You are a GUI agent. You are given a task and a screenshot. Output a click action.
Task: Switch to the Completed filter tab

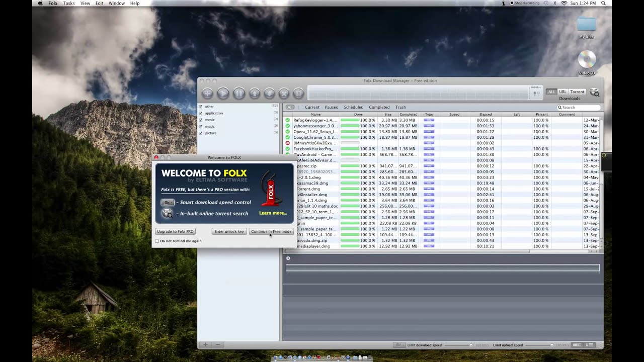[379, 107]
